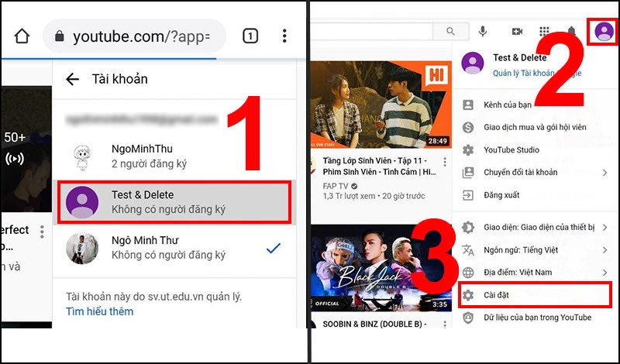
Task: Open the notifications bell icon
Action: point(571,31)
